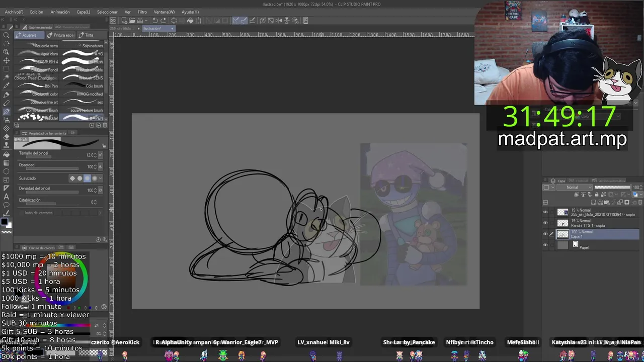Screen dimensions: 644x362
Task: Toggle visibility of 255_sin_titulo copia layer
Action: [545, 212]
